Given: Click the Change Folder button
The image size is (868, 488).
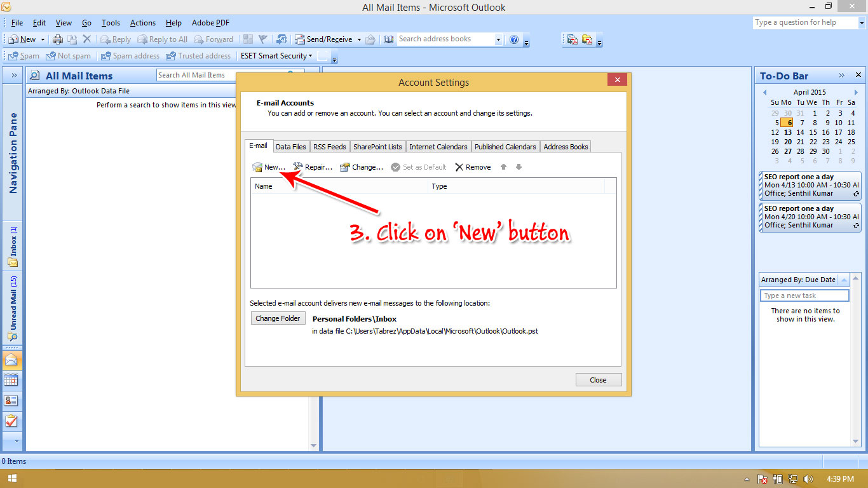Looking at the screenshot, I should 278,318.
